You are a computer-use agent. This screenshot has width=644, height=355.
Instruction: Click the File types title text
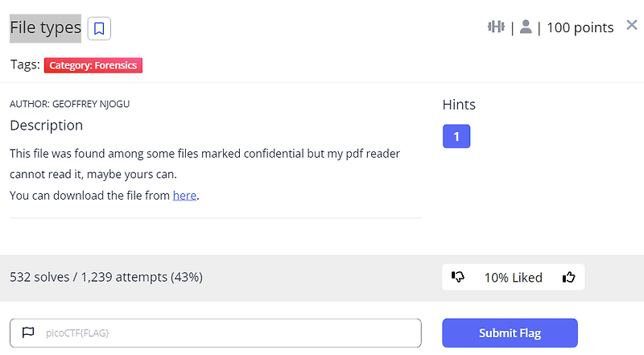[45, 28]
